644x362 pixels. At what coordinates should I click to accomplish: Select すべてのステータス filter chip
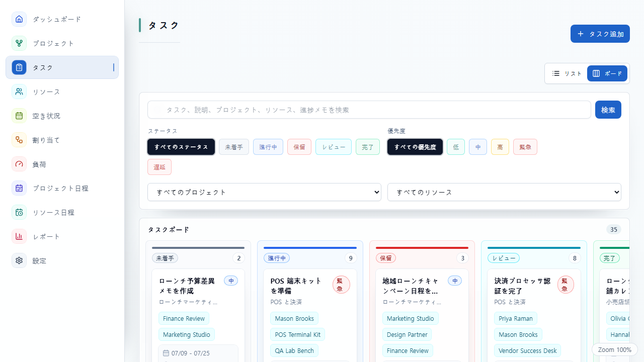(181, 147)
